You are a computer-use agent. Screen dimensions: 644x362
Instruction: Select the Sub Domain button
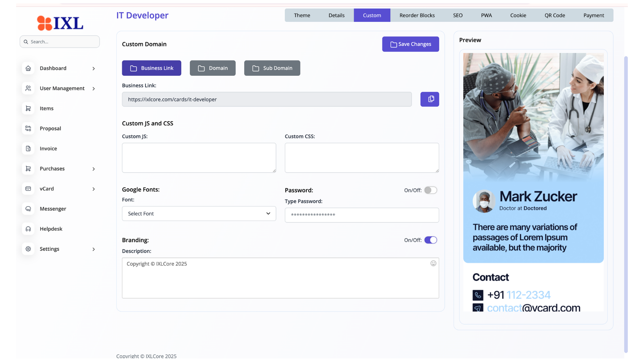[x=272, y=68]
